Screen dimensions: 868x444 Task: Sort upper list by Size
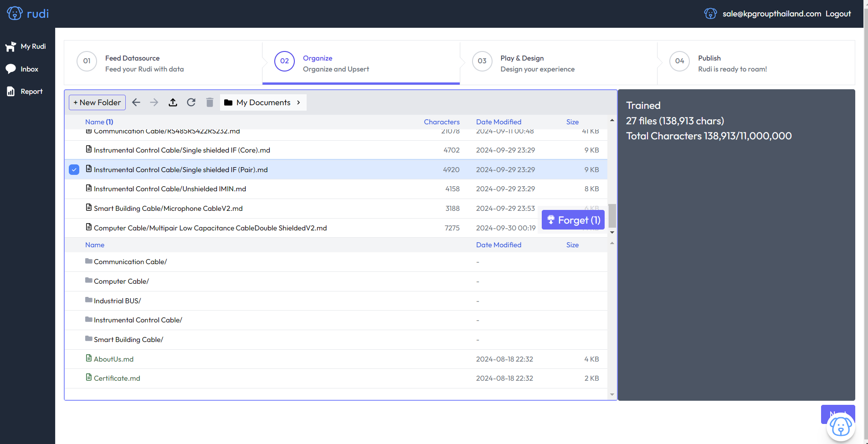[572, 122]
